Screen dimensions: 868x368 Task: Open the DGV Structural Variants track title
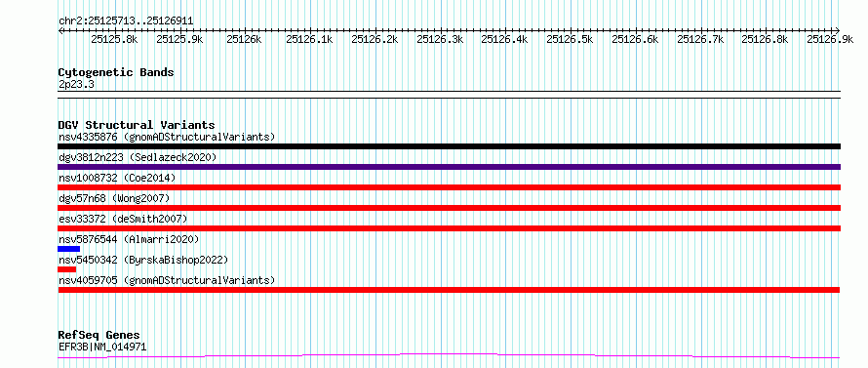137,125
